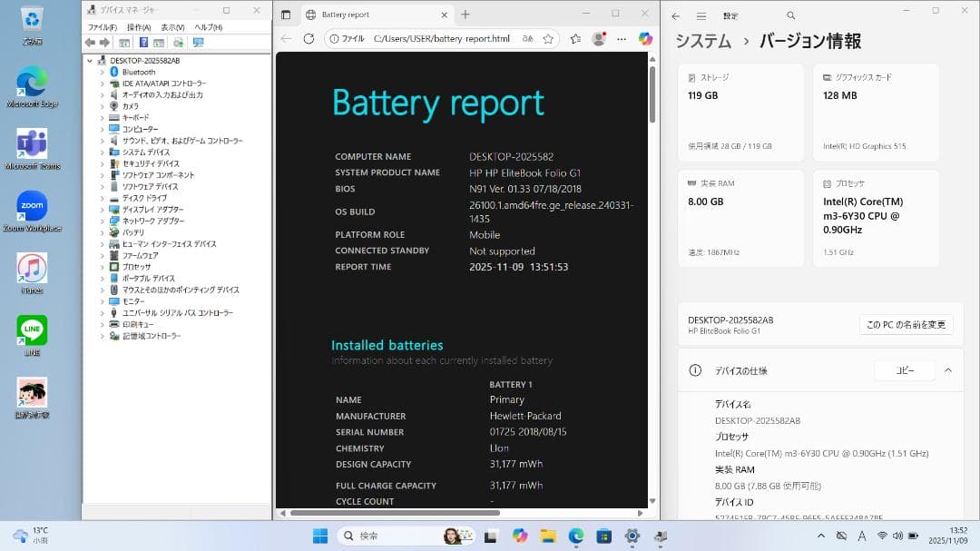Screen dimensions: 980x551
Task: Open Device Manager help via the ? icon
Action: tap(143, 41)
